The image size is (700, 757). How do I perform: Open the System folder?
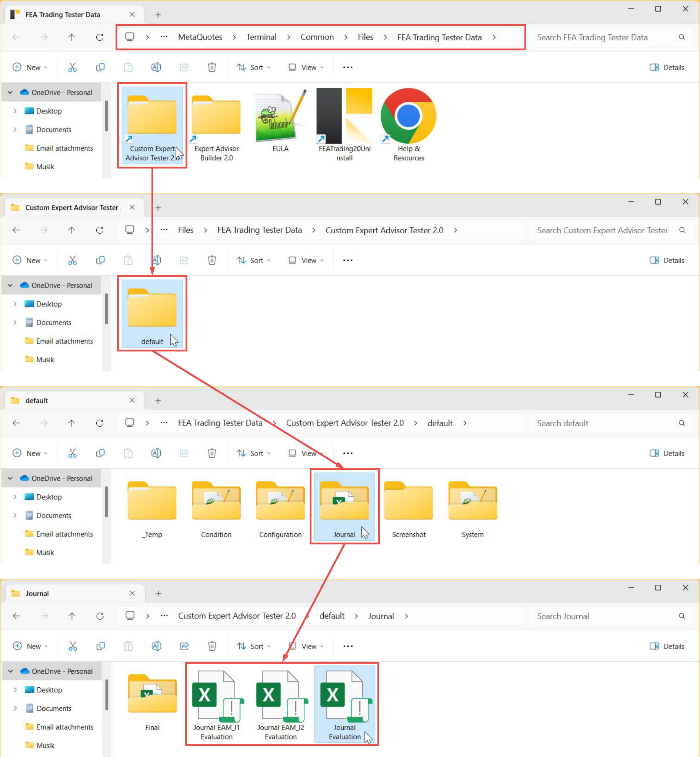click(473, 509)
